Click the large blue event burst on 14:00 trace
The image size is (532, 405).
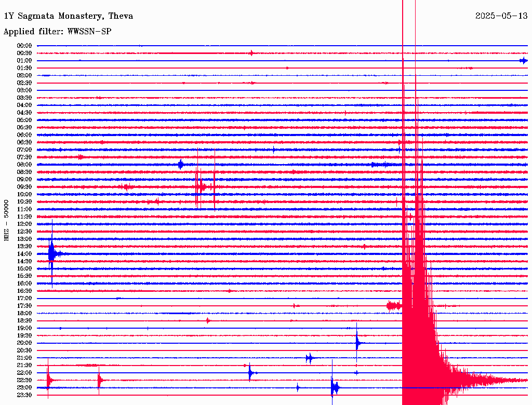tap(52, 254)
